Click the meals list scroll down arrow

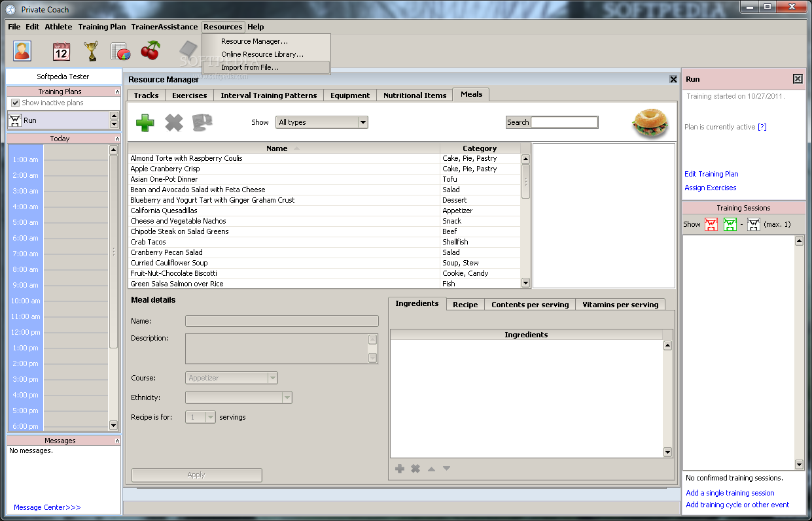pos(525,283)
